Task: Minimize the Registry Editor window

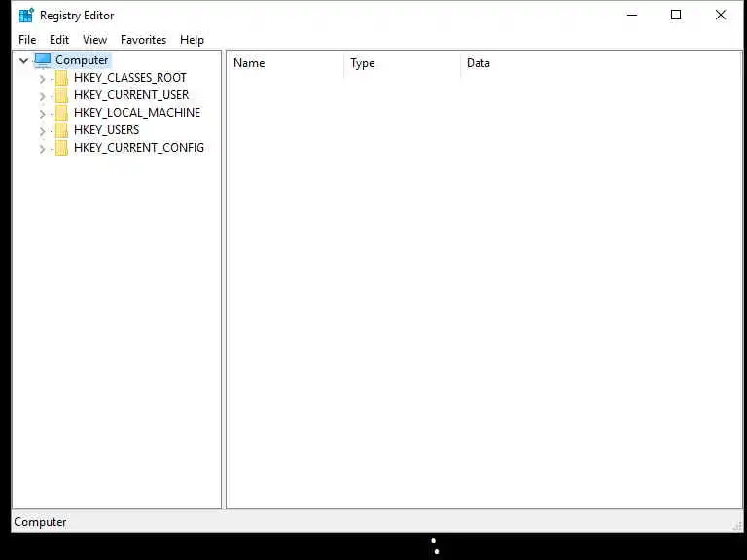Action: click(x=632, y=15)
